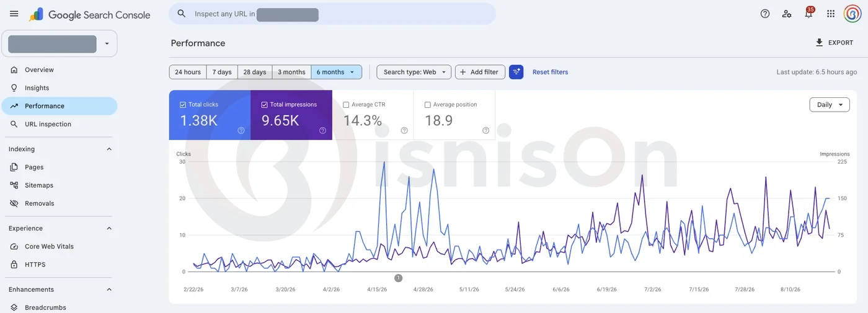The height and width of the screenshot is (313, 868).
Task: Click the Pages icon in sidebar
Action: pos(14,167)
